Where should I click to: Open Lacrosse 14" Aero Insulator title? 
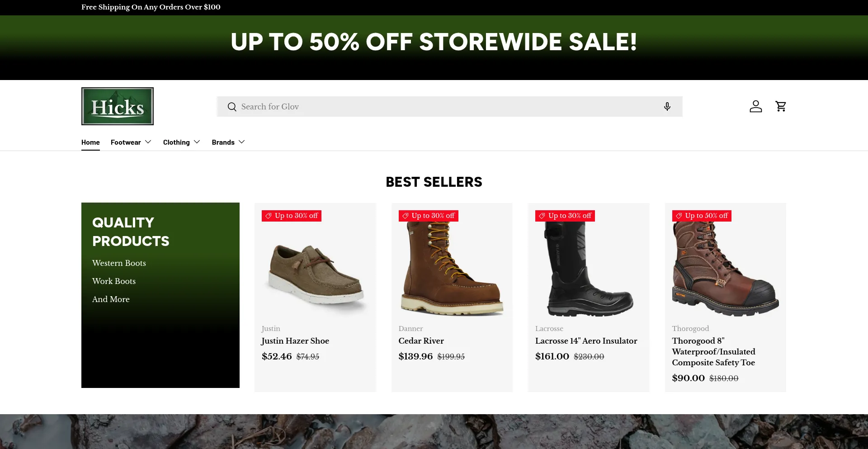[x=586, y=341]
